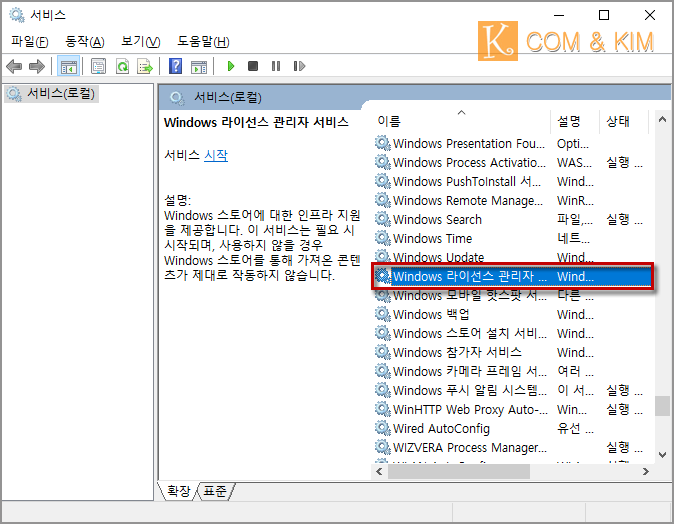
Task: Sort by the 설명 column header
Action: click(x=575, y=122)
